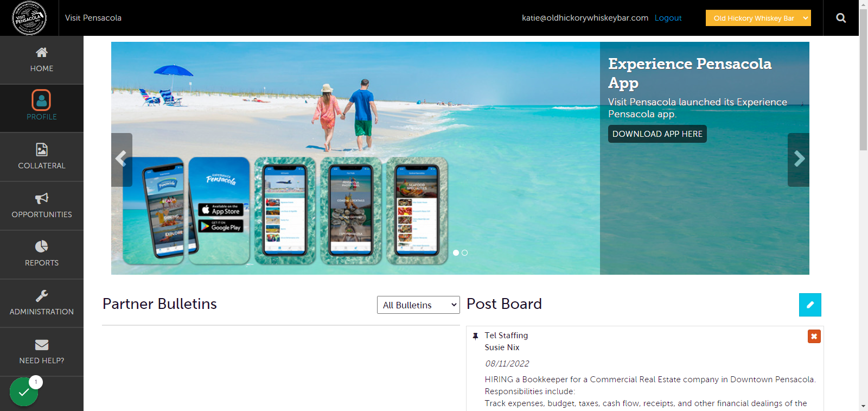The image size is (868, 411).
Task: Open the Opportunities megaphone section
Action: coord(42,206)
